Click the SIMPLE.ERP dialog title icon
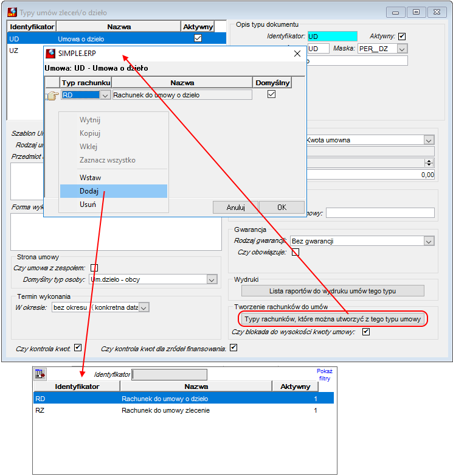 coord(50,54)
